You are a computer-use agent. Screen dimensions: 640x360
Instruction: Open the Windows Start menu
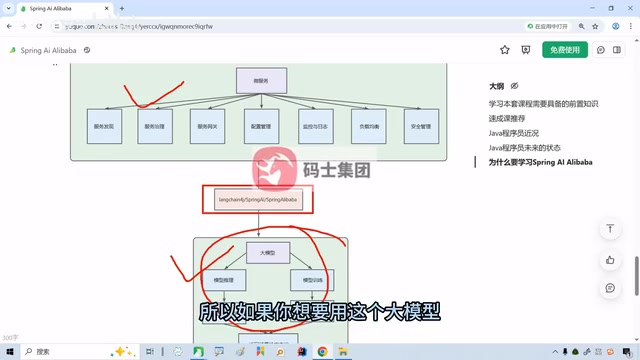point(10,351)
